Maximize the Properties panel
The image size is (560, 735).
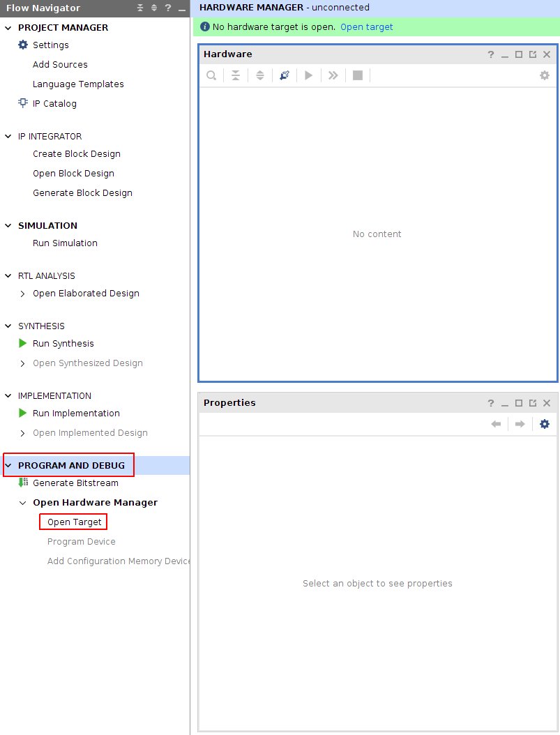pos(519,403)
